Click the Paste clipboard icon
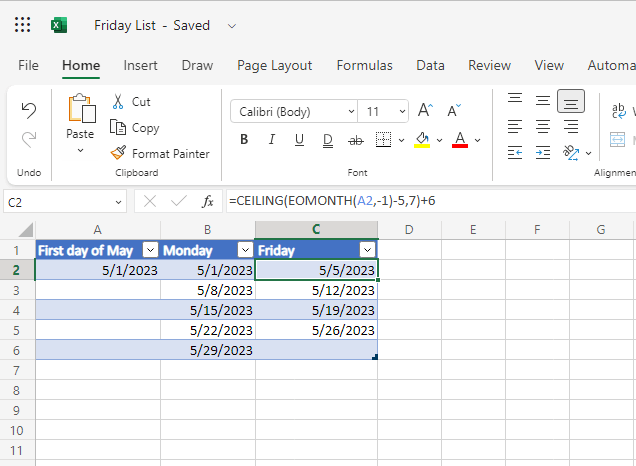Viewport: 636px width, 466px height. click(82, 108)
